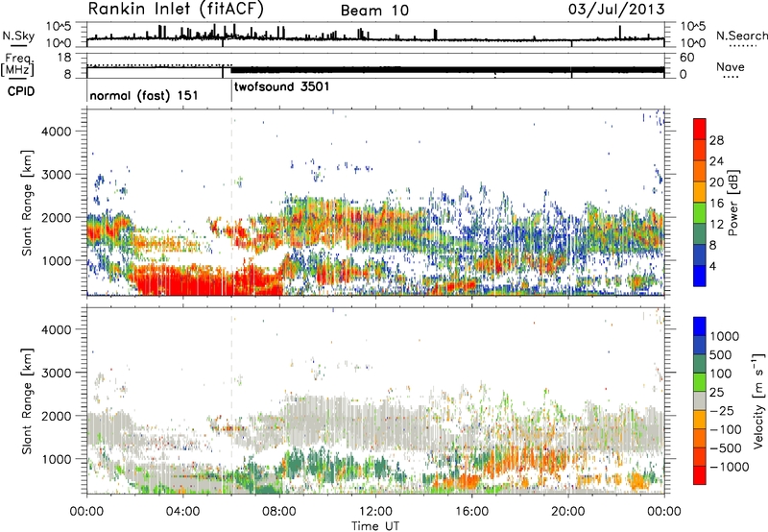Click the blue bottom of power colorbar
This screenshot has width=768, height=532.
tap(700, 276)
